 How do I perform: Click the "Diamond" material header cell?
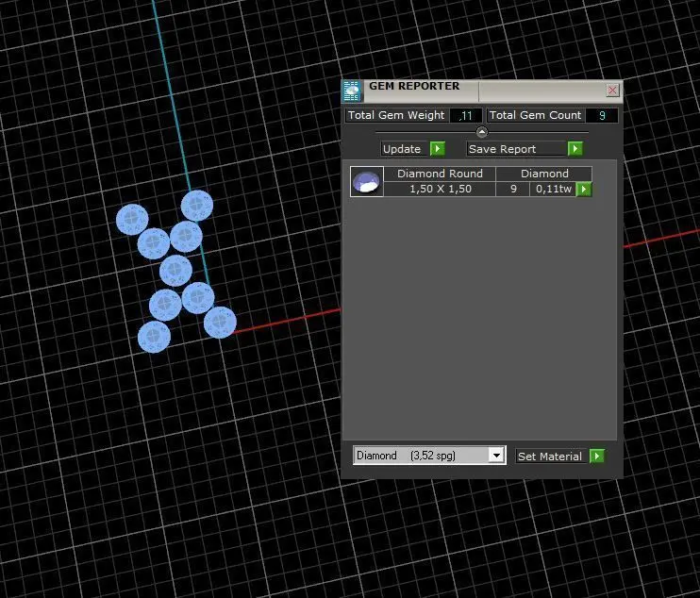[x=544, y=174]
